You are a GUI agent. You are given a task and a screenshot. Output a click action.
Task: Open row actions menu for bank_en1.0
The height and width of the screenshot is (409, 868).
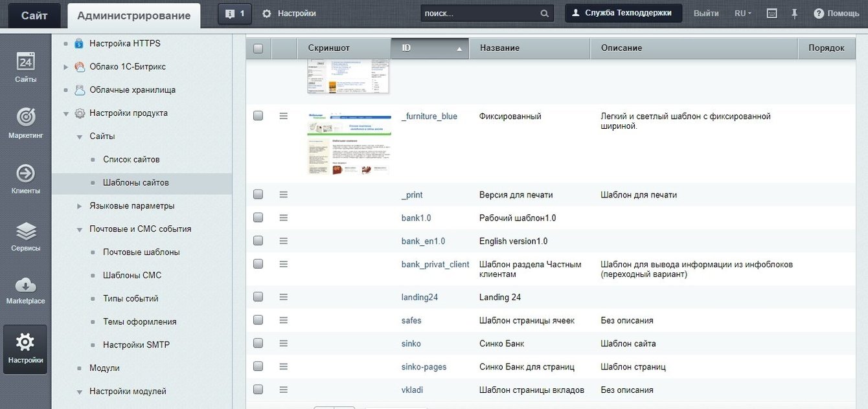pos(283,241)
